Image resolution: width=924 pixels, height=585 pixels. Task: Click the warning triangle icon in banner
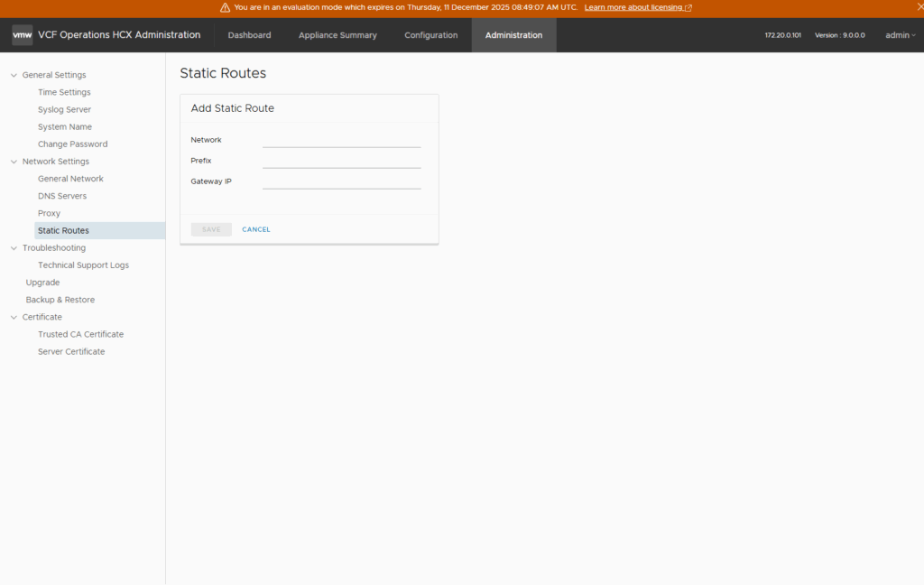click(225, 7)
